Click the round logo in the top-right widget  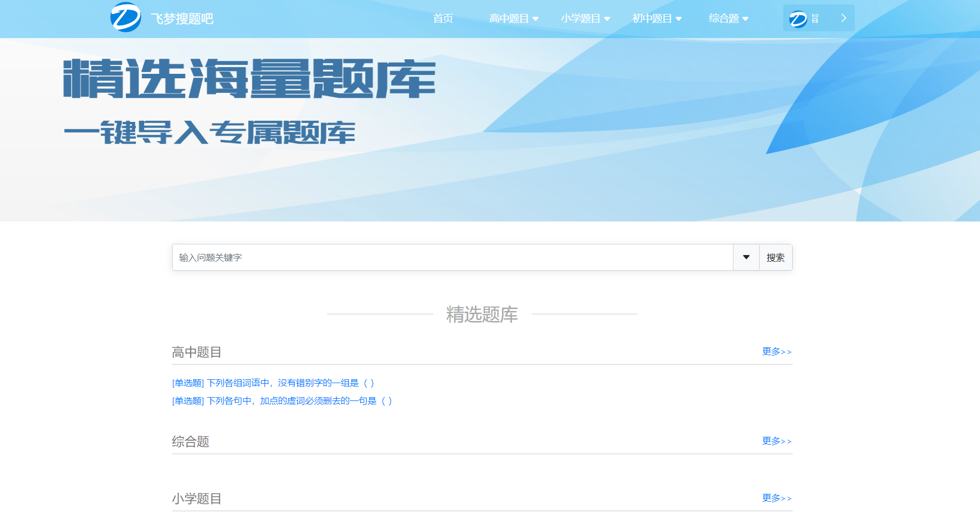click(x=798, y=19)
